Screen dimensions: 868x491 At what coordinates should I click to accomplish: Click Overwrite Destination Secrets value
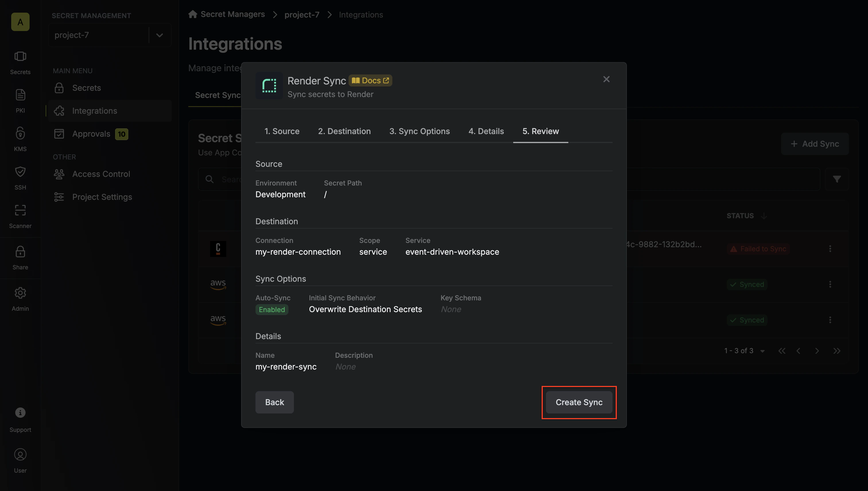pyautogui.click(x=365, y=309)
